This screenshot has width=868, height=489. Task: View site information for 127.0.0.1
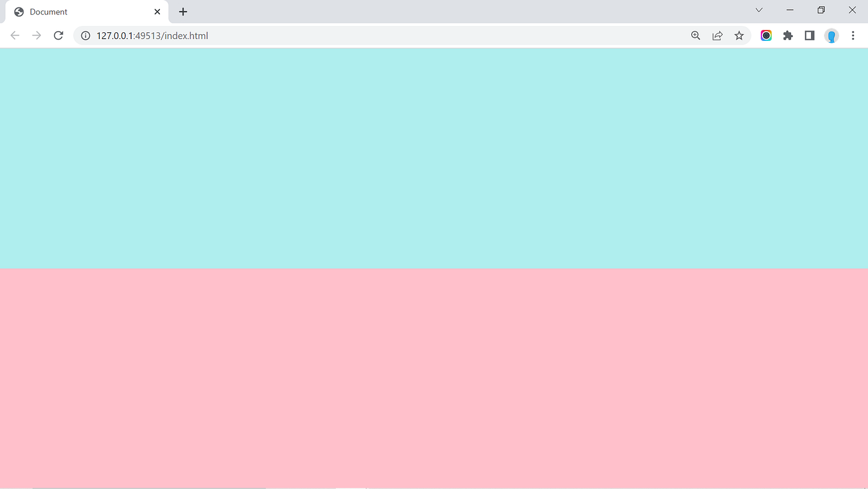pyautogui.click(x=85, y=35)
